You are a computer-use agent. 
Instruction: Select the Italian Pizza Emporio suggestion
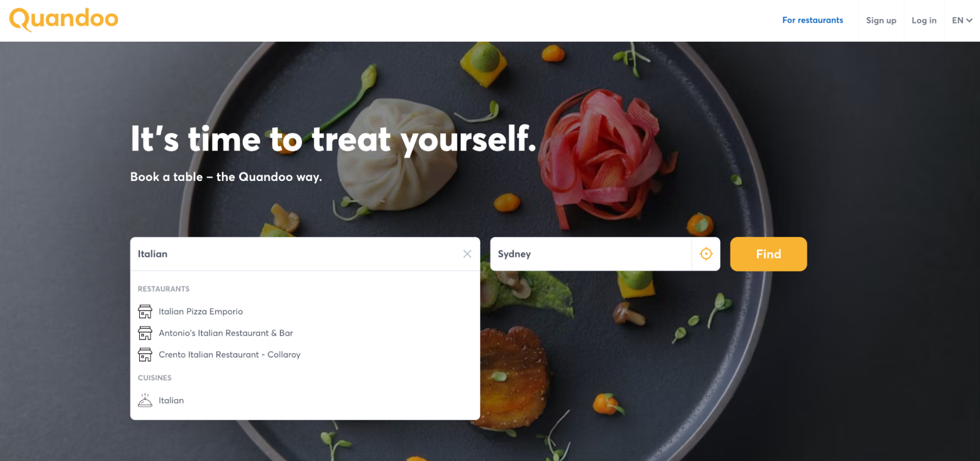coord(201,311)
